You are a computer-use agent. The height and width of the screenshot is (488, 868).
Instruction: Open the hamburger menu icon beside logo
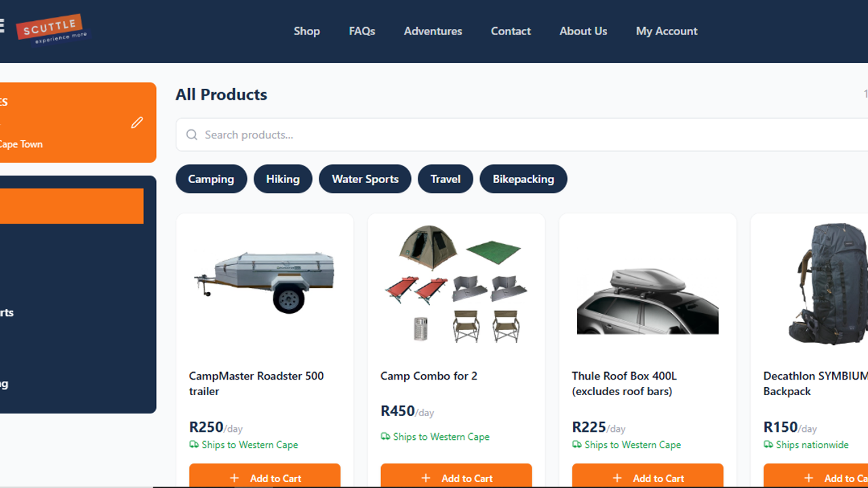pyautogui.click(x=1, y=26)
